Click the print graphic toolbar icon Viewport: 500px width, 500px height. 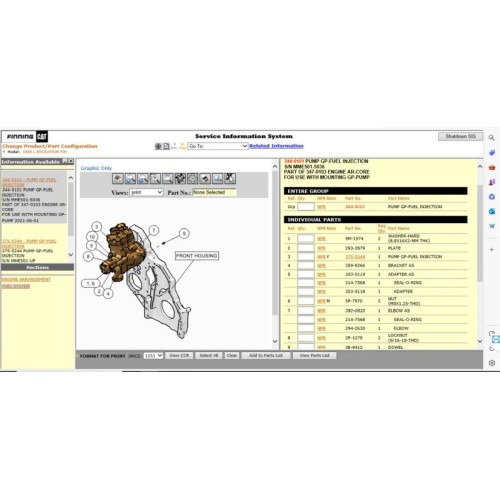pos(205,179)
